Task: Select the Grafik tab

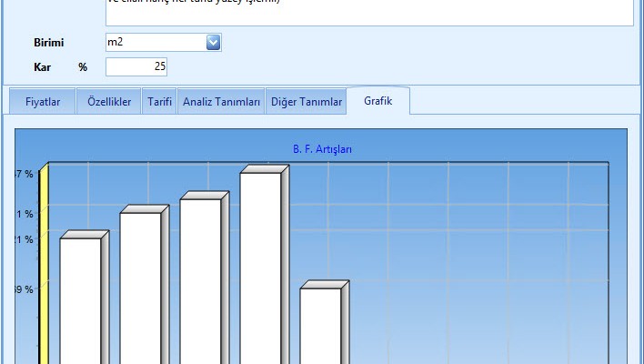Action: pyautogui.click(x=377, y=101)
